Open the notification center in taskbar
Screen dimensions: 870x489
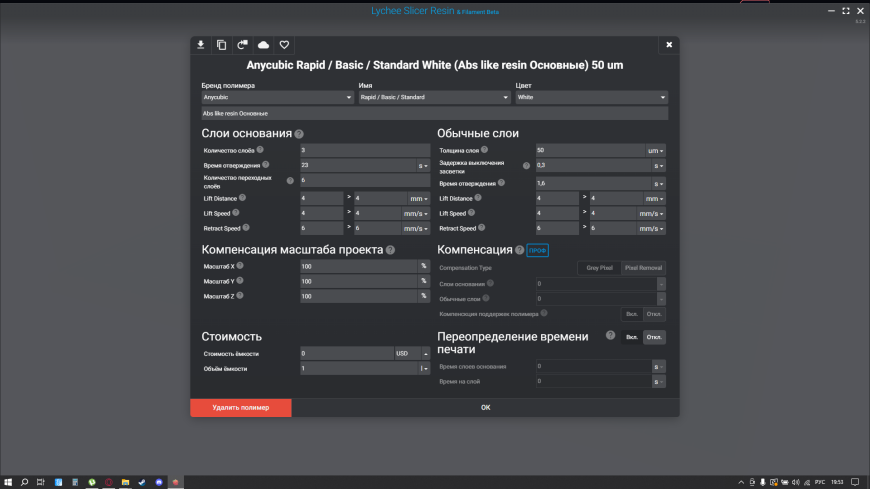coord(855,482)
